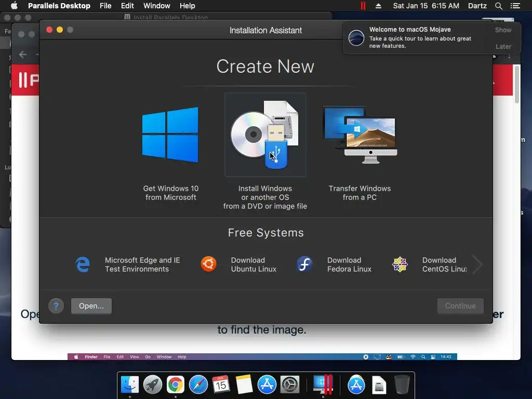Open the Apple menu
The width and height of the screenshot is (532, 399).
(14, 6)
